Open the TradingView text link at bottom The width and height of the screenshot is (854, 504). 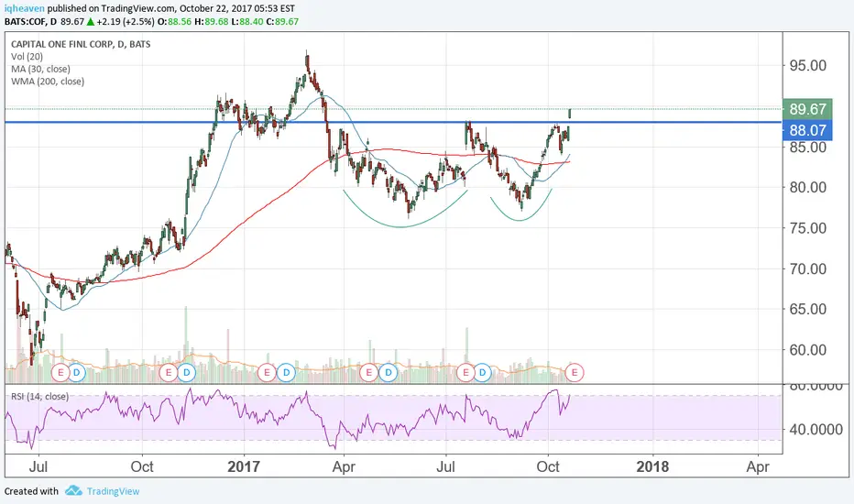tap(114, 491)
